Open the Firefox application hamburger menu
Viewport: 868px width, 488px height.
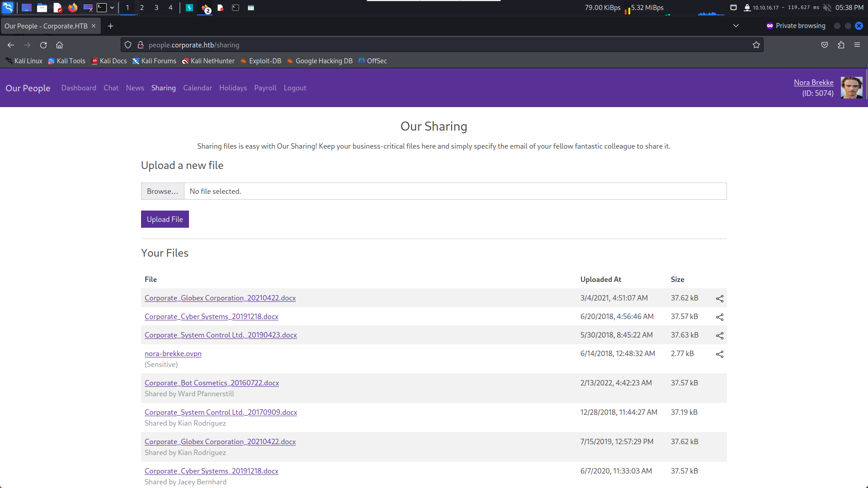click(857, 45)
